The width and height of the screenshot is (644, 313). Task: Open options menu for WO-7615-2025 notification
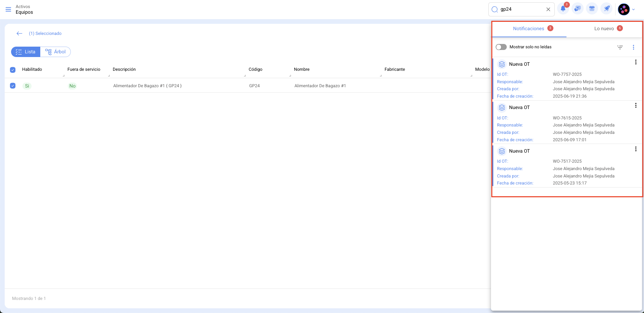click(x=636, y=106)
